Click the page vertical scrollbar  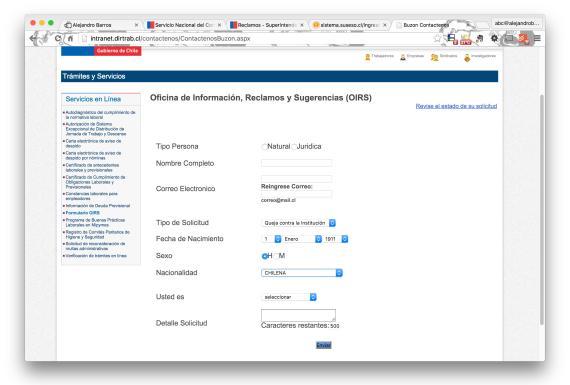[x=542, y=209]
